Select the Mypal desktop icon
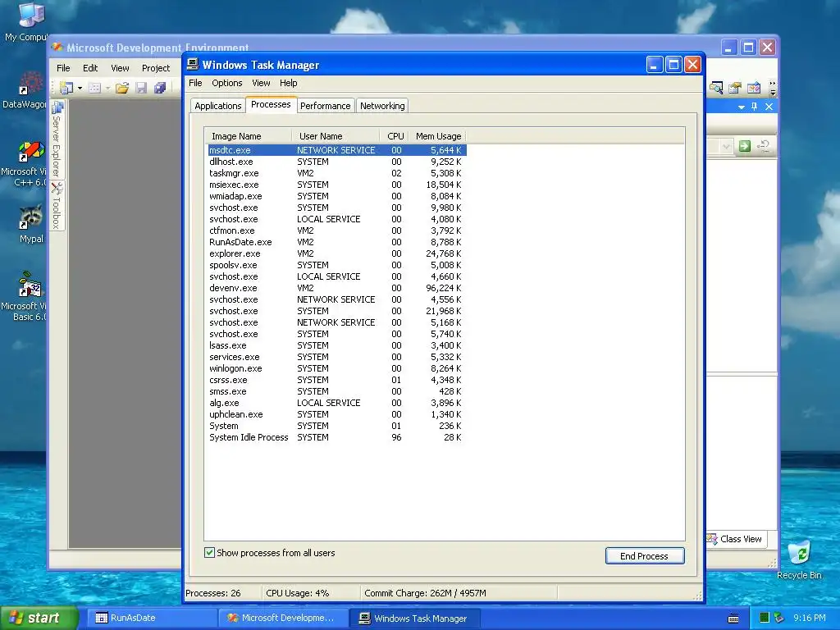Screen dimensions: 840x630 click(x=31, y=224)
